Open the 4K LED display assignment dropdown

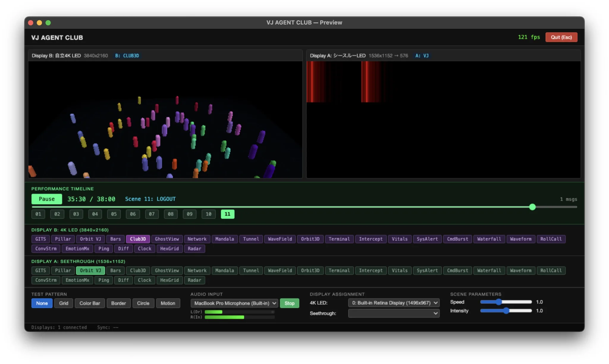pyautogui.click(x=394, y=303)
